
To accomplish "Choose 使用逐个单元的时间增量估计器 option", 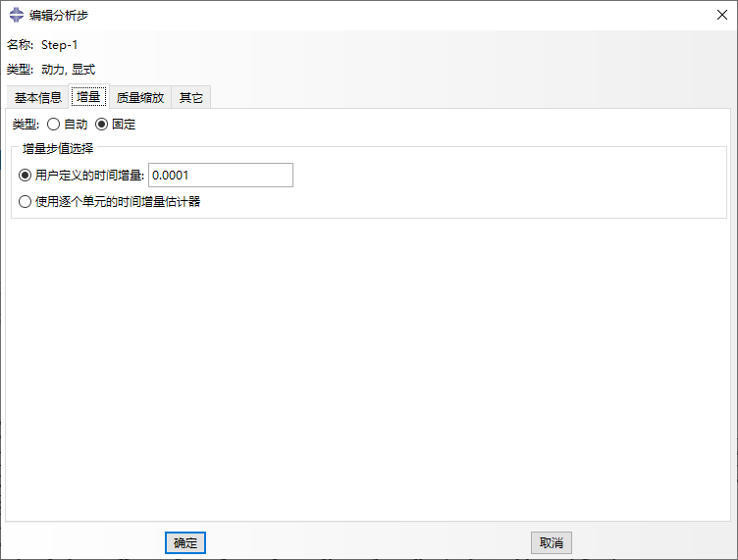I will pos(25,202).
